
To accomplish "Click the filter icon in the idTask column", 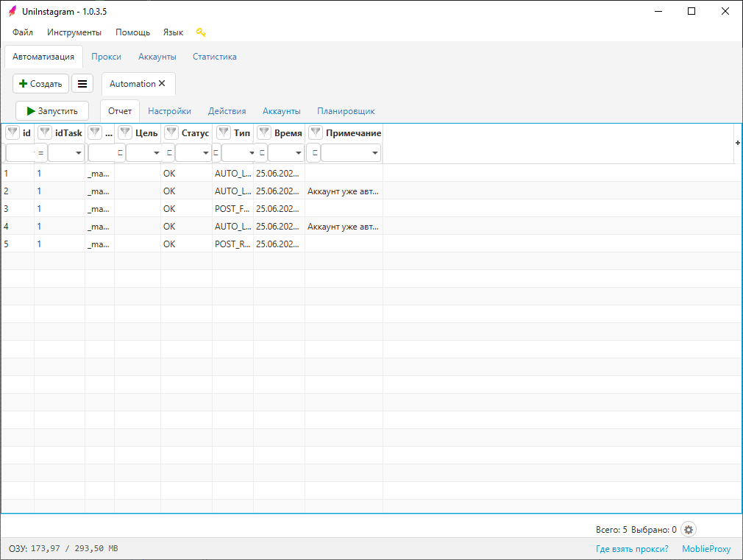I will (x=45, y=133).
